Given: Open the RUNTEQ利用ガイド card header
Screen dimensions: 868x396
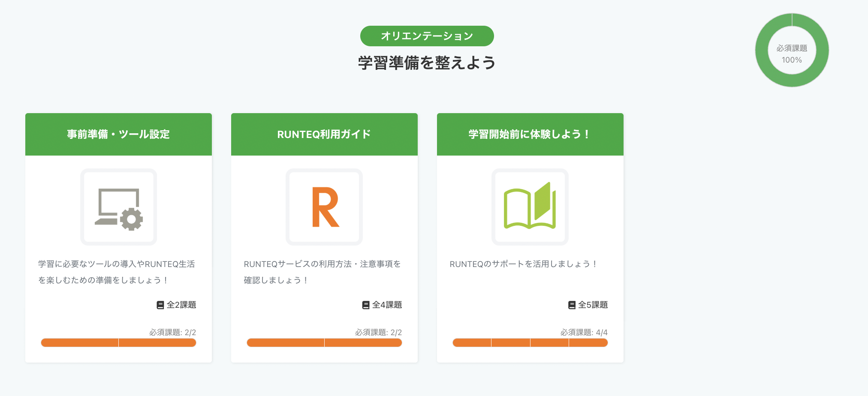Looking at the screenshot, I should [x=324, y=134].
